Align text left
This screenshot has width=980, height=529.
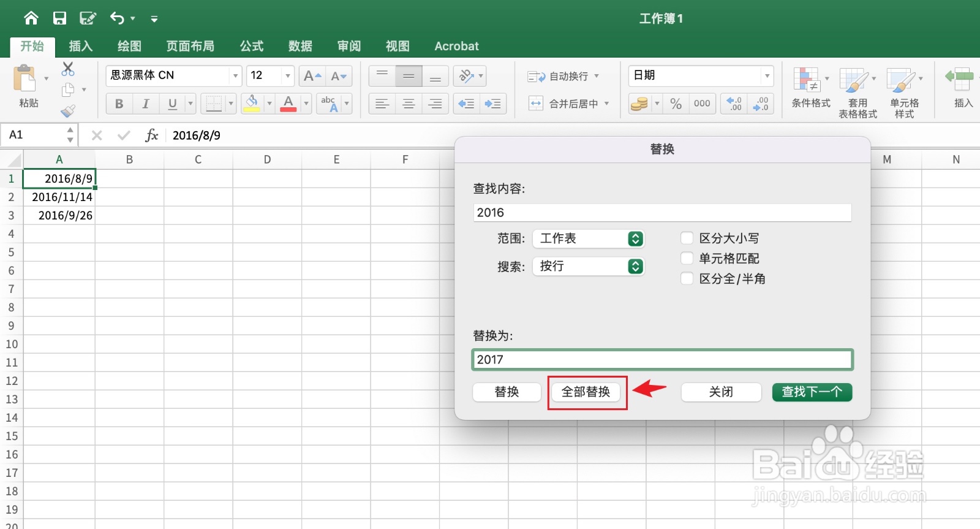[382, 104]
